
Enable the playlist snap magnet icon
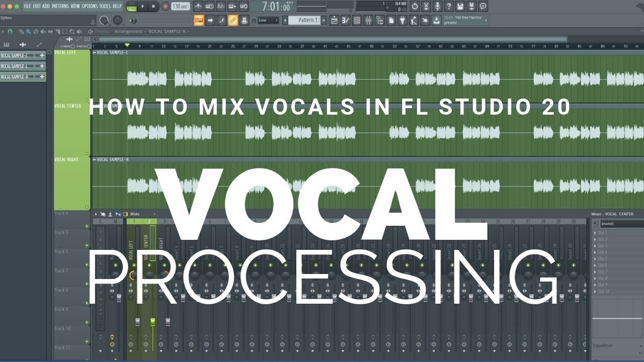point(10,31)
